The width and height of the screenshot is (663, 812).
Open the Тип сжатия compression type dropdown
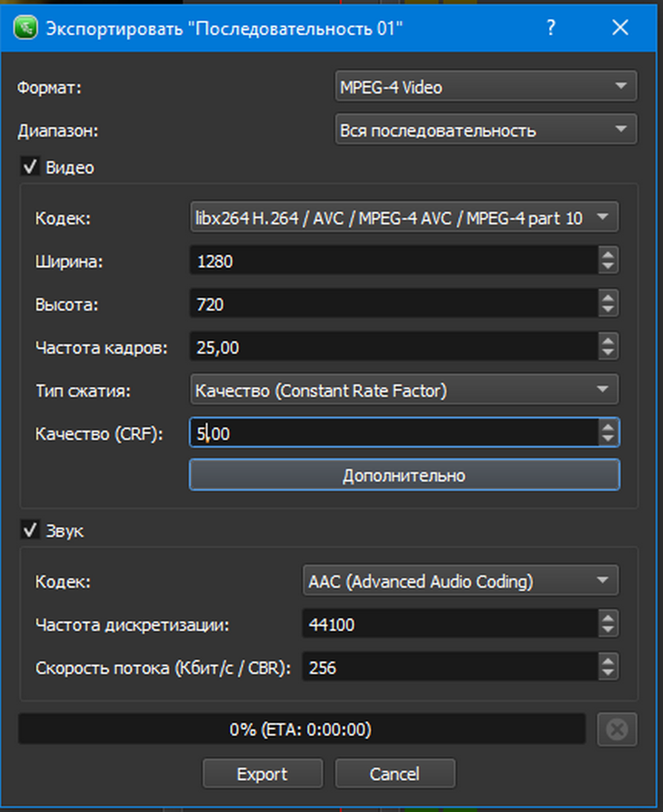click(404, 390)
